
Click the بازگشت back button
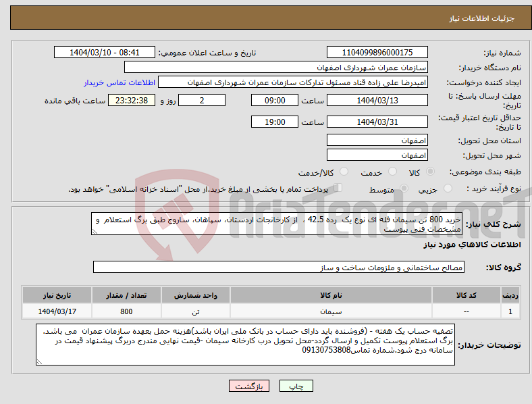(x=249, y=386)
